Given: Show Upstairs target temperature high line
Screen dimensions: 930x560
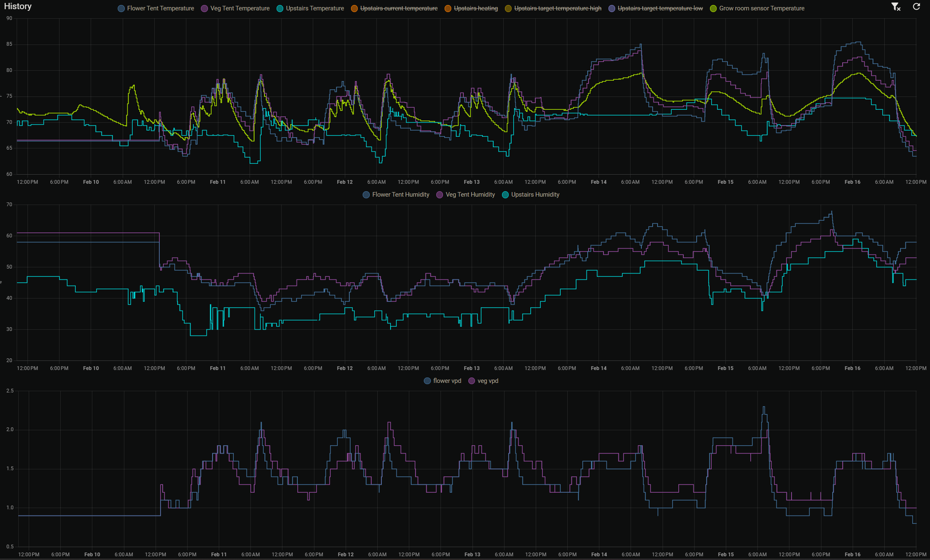Looking at the screenshot, I should [557, 8].
